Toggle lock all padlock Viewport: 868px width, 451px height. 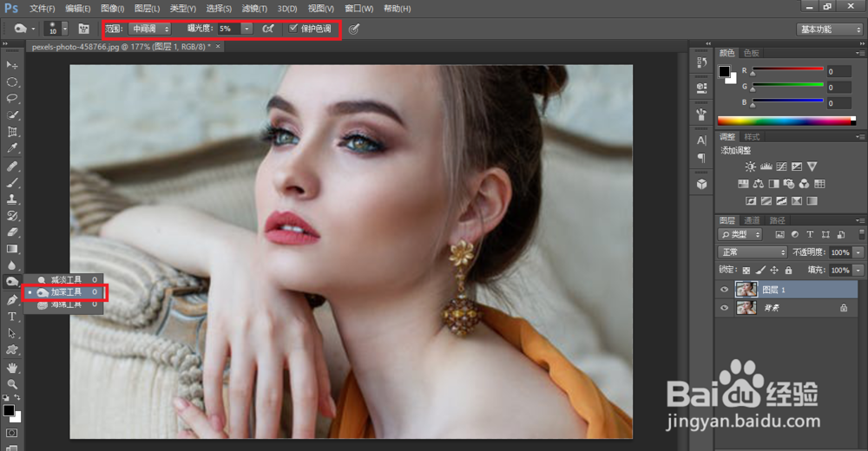788,270
